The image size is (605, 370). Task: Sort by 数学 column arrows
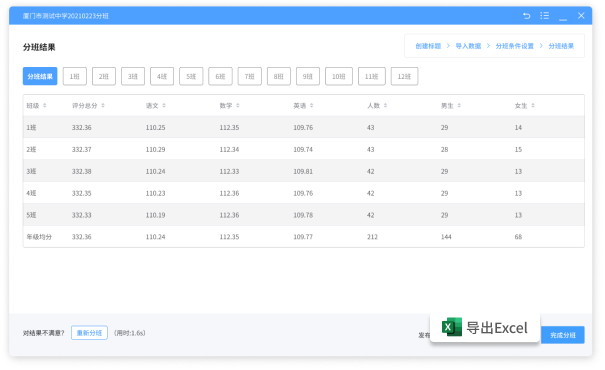[238, 105]
